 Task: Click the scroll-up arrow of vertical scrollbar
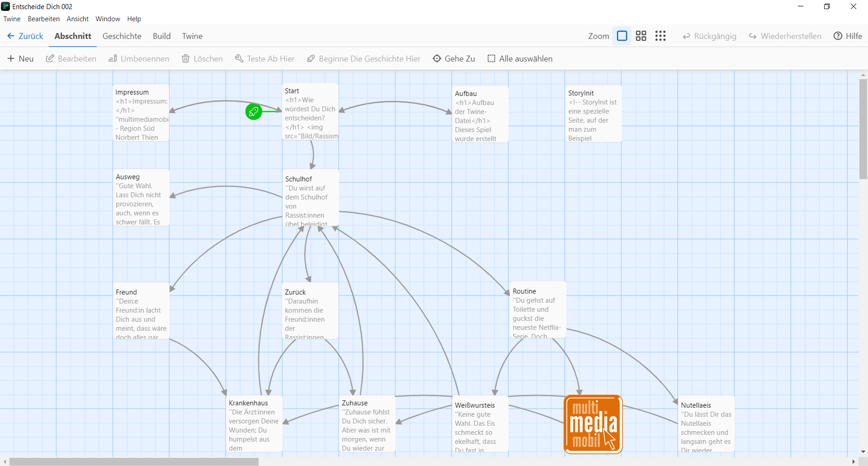point(863,75)
